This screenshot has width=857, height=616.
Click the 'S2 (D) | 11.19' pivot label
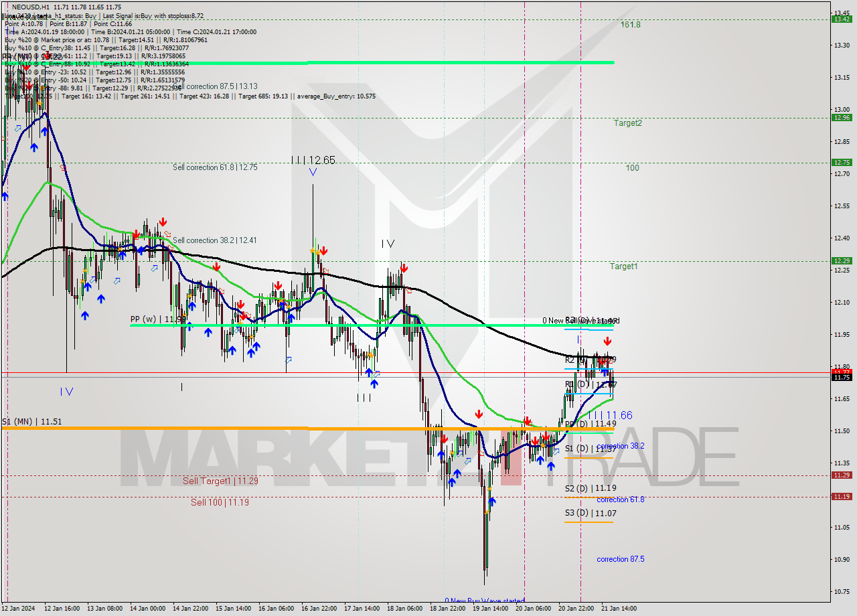click(591, 489)
